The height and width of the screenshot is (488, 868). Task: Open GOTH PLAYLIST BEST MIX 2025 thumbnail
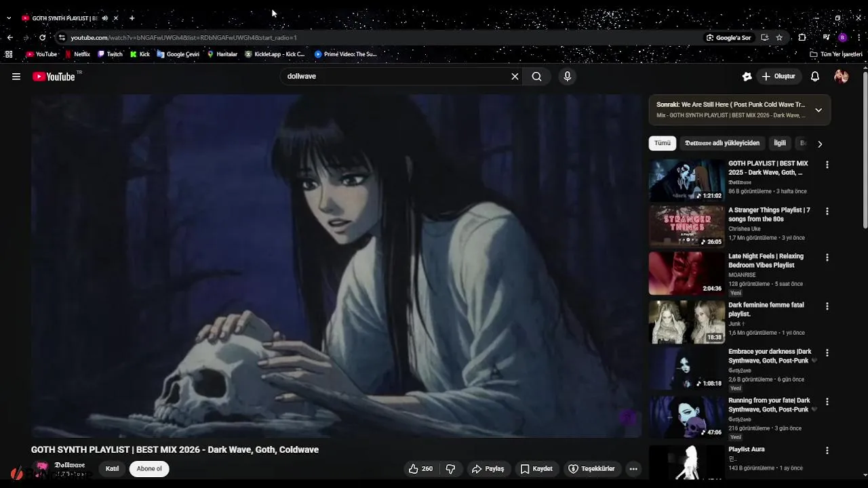tap(687, 180)
